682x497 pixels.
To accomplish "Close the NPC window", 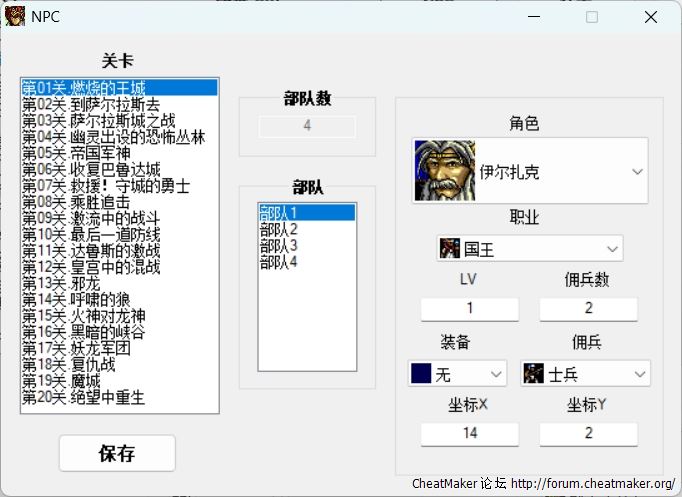I will [x=650, y=17].
